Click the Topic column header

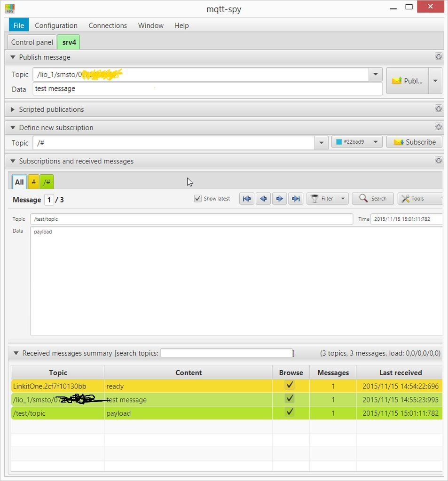[x=58, y=372]
